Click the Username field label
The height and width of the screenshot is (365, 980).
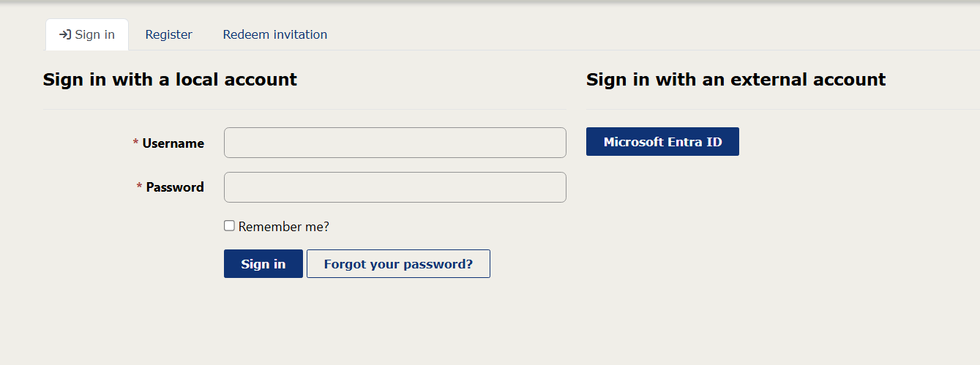(x=173, y=143)
